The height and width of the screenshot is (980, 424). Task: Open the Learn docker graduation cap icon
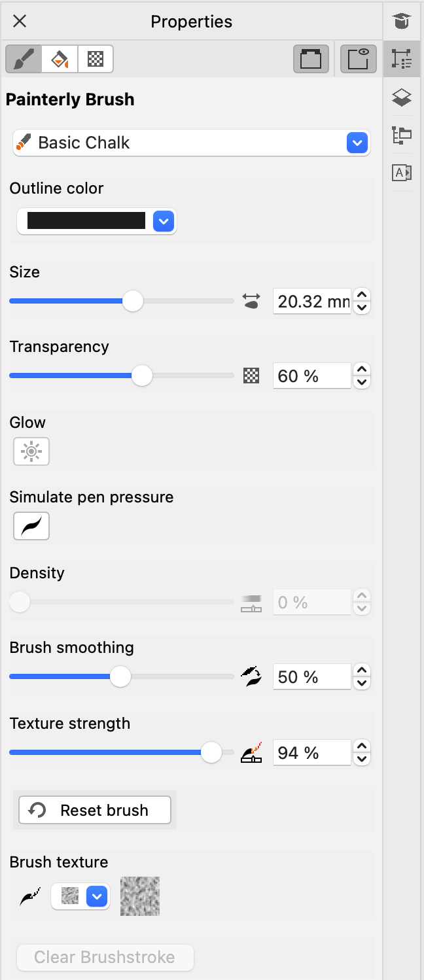[402, 22]
